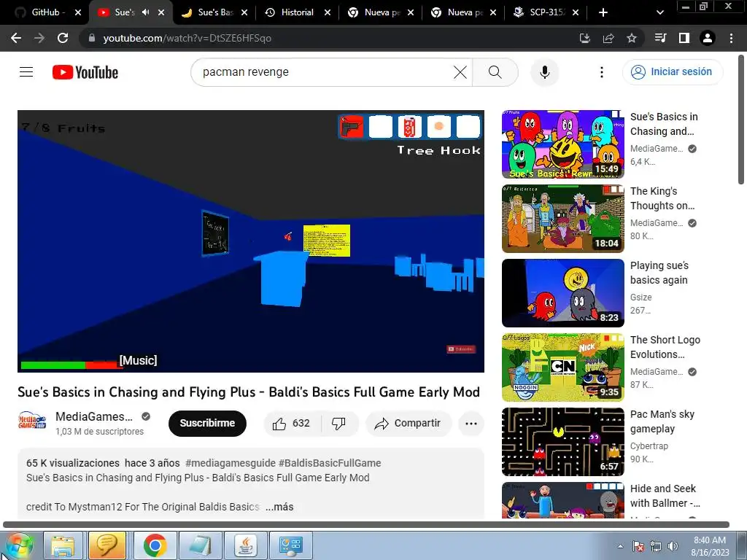Viewport: 747px width, 560px height.
Task: Expand description with ...más
Action: 279,507
